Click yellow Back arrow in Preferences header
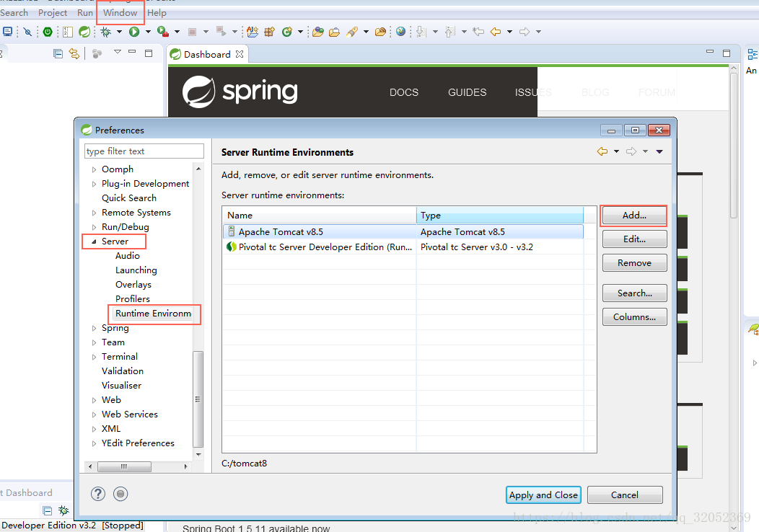Viewport: 759px width, 532px height. (602, 151)
